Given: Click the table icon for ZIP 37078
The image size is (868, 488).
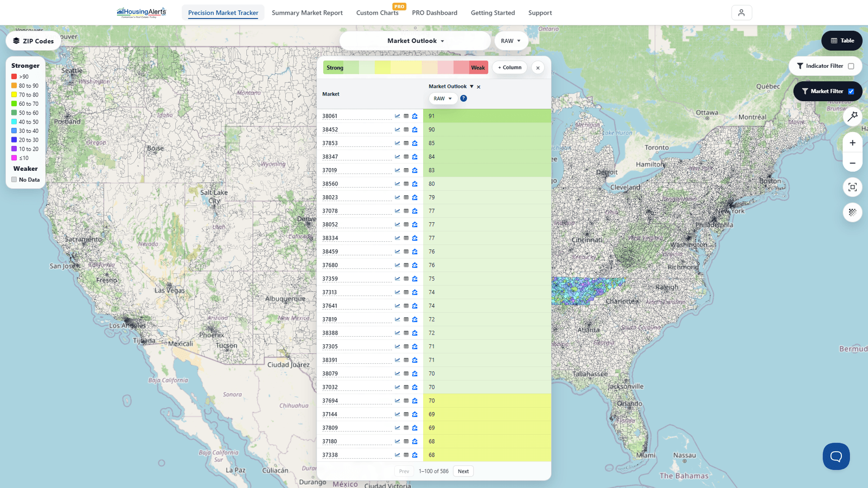Looking at the screenshot, I should [406, 211].
